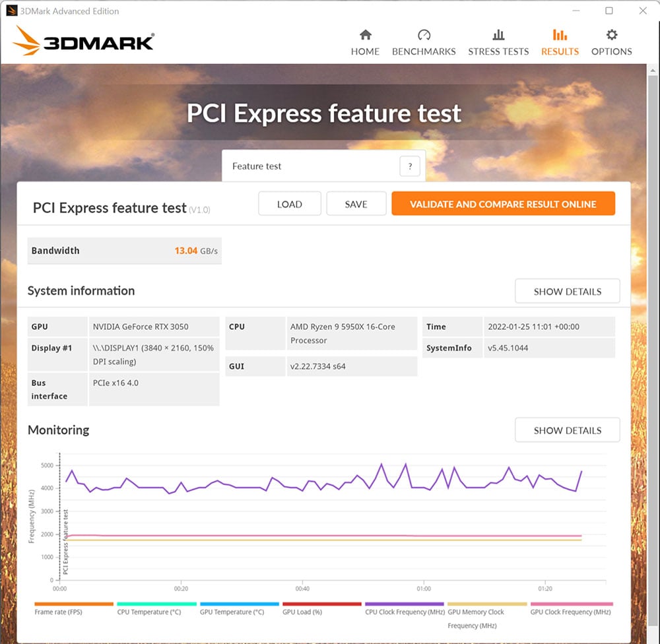The width and height of the screenshot is (660, 644).
Task: Click the Frame rate (FPS) orange legend swatch
Action: click(74, 604)
